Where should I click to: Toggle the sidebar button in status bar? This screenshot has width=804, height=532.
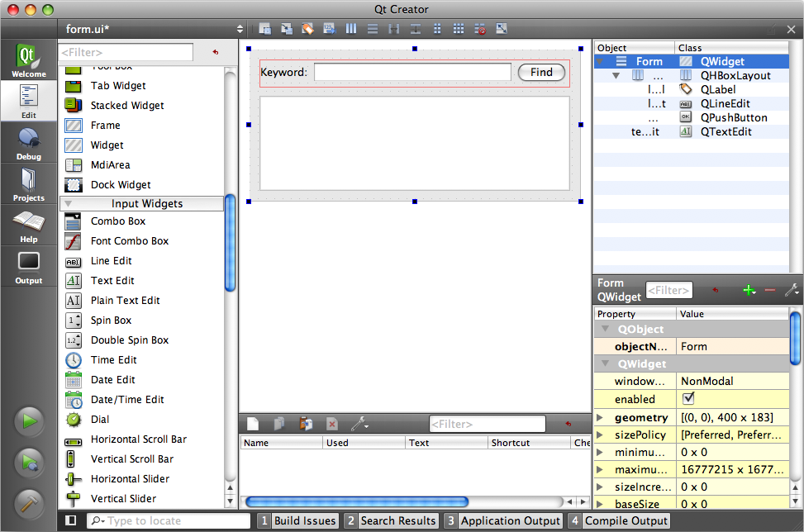click(71, 520)
